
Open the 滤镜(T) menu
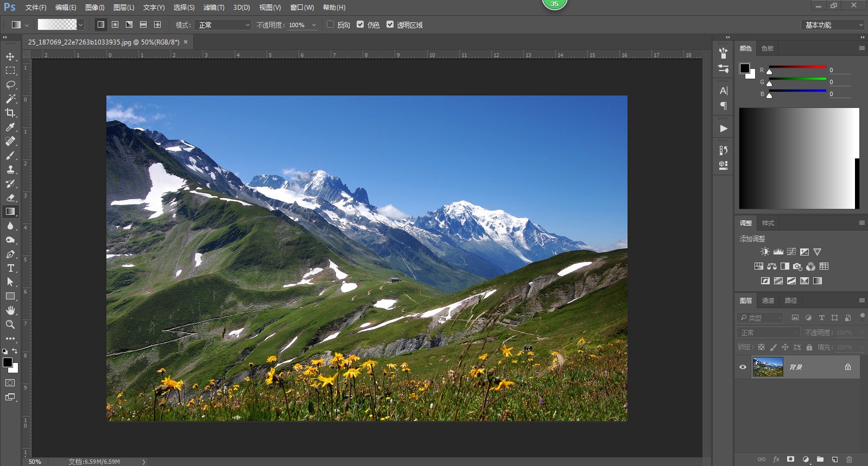coord(214,8)
